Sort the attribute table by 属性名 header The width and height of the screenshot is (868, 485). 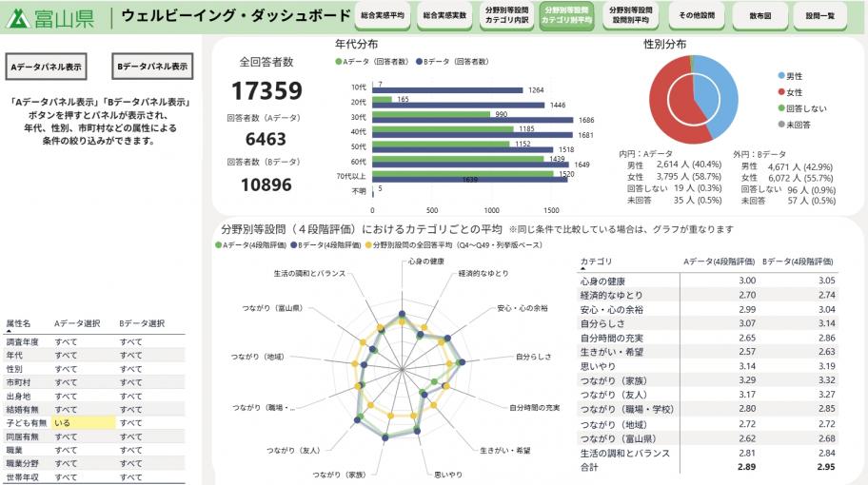[x=19, y=323]
